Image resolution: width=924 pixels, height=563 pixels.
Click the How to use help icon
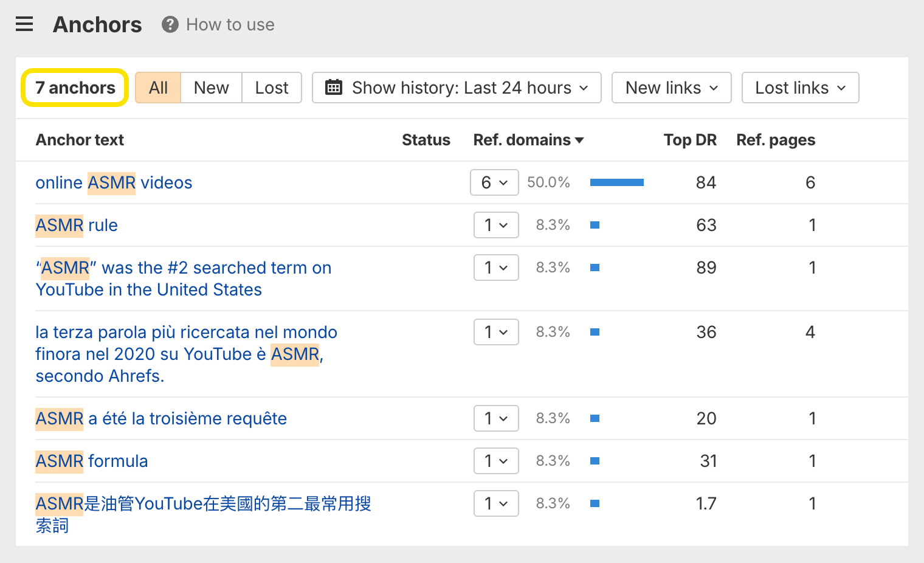169,24
